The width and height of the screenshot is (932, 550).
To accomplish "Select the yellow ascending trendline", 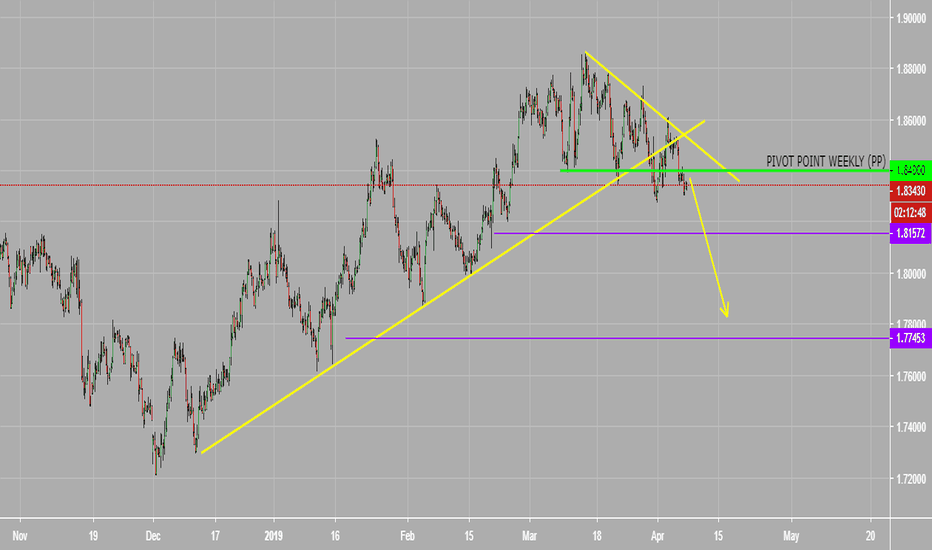I will click(x=453, y=287).
